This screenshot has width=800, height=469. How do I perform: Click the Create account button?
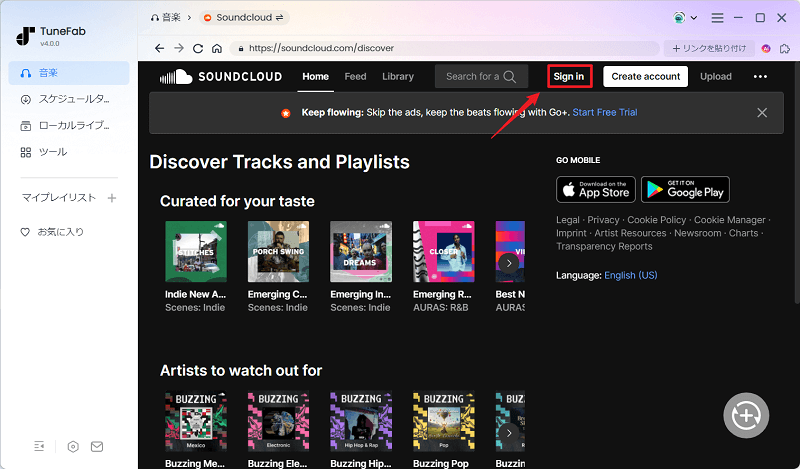point(645,76)
